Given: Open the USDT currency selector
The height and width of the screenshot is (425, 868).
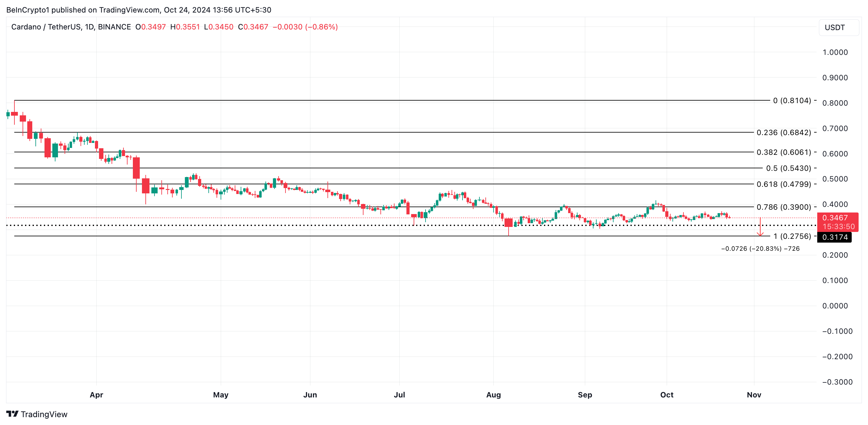Looking at the screenshot, I should coord(838,28).
